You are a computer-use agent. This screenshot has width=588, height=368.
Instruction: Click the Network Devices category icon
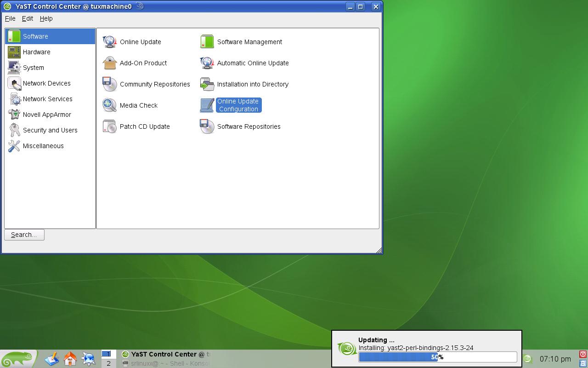point(14,83)
